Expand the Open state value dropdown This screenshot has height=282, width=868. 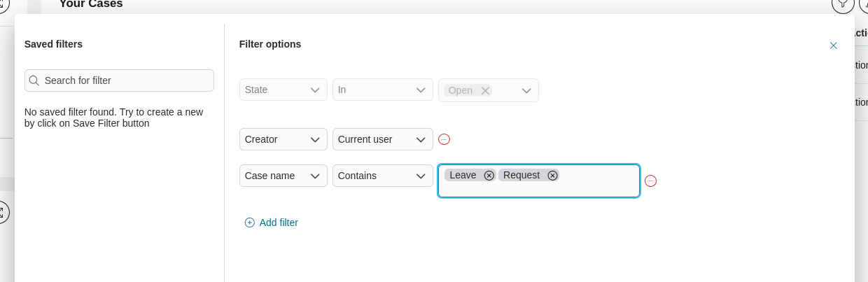pos(526,90)
